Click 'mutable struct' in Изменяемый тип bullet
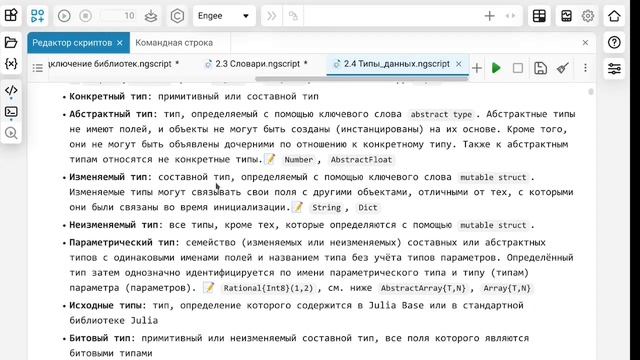Image resolution: width=640 pixels, height=360 pixels. (x=493, y=178)
